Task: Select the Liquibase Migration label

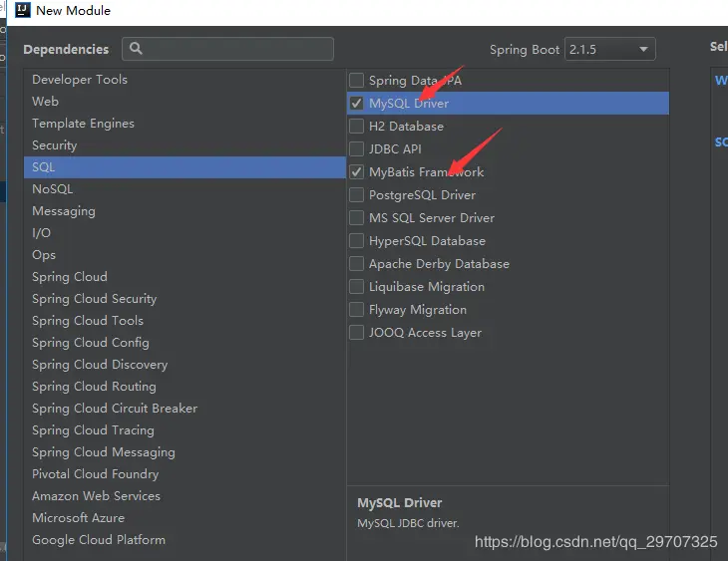Action: point(427,287)
